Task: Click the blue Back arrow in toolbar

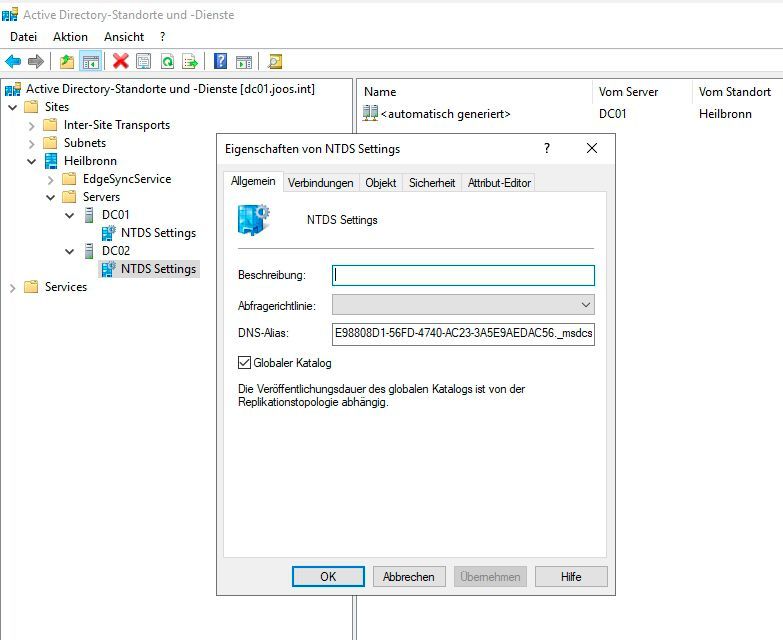Action: 13,62
